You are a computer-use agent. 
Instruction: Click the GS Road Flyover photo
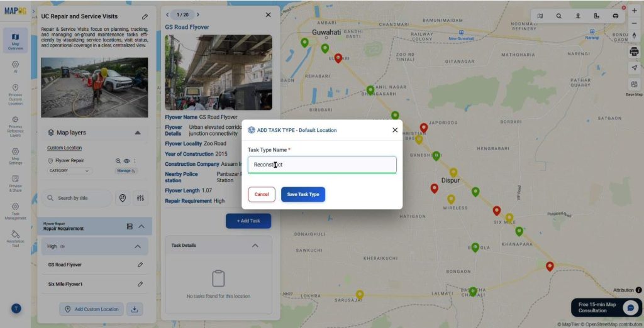(218, 72)
